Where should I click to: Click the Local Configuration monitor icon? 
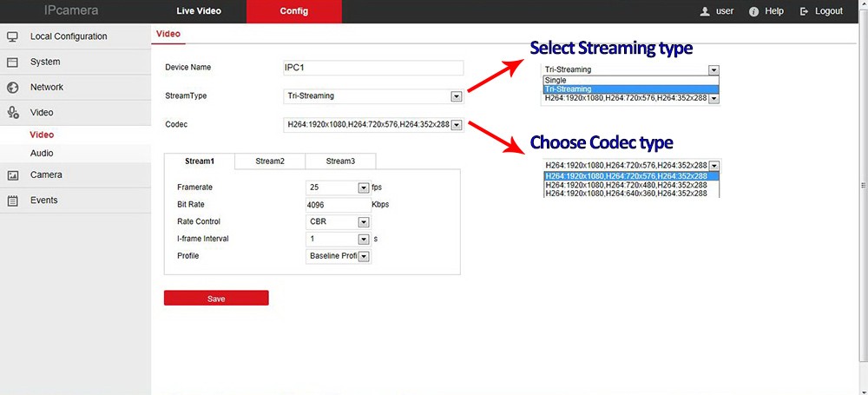[x=13, y=36]
